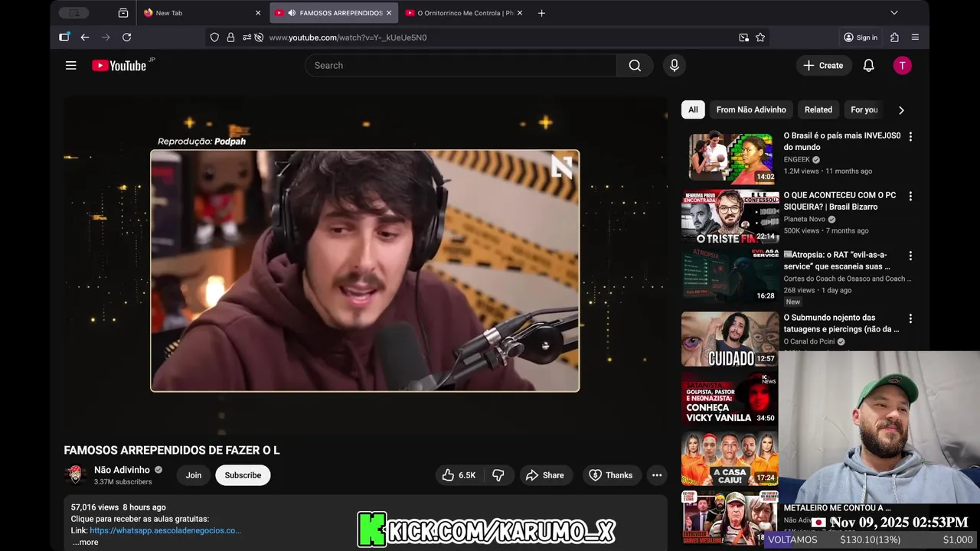Open the whatsapp.aescoladenegocios link

coord(165,530)
